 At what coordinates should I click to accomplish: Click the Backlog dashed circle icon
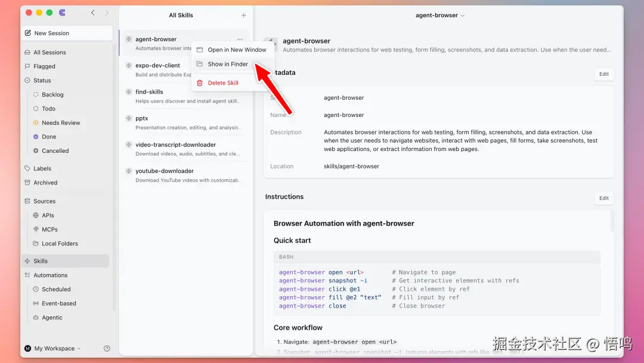coord(36,94)
